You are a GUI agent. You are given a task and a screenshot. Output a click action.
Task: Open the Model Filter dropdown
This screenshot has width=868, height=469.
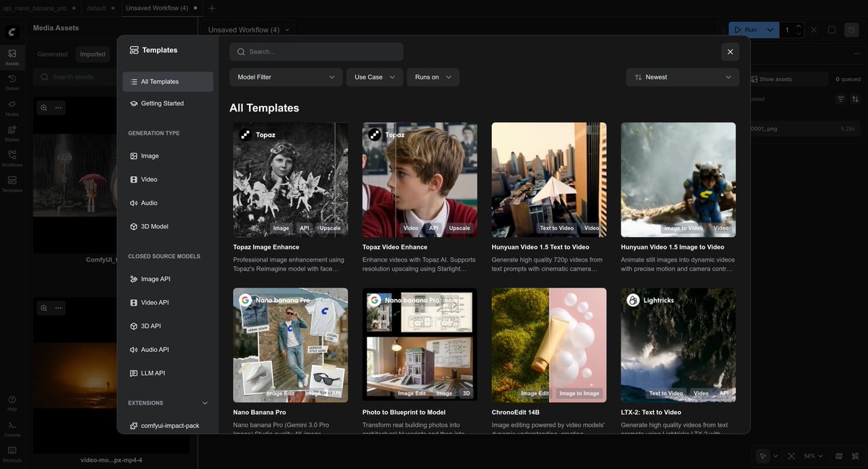[x=286, y=77]
